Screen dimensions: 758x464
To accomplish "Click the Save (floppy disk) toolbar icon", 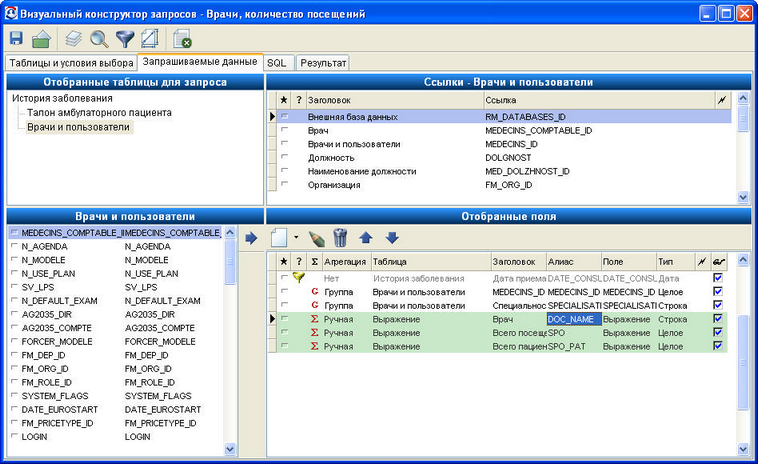I will pyautogui.click(x=16, y=39).
